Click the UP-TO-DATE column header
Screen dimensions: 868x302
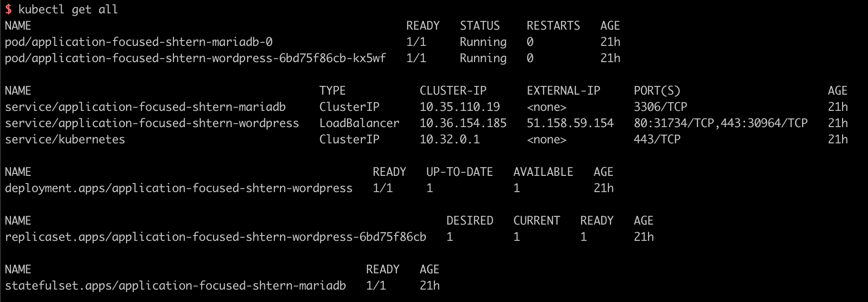[459, 172]
